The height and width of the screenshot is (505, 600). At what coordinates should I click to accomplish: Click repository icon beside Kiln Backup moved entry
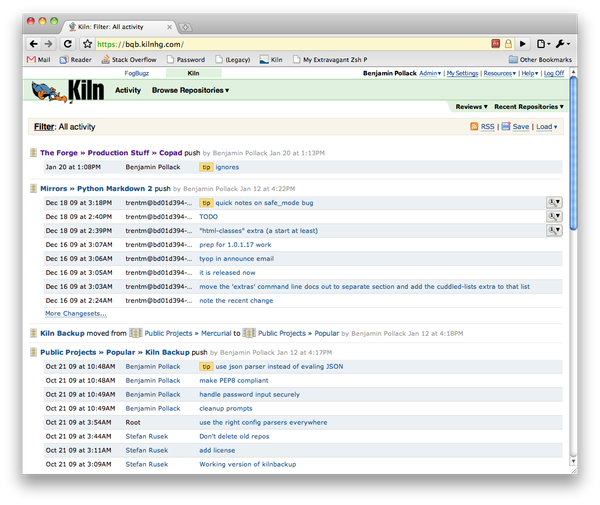pos(34,333)
